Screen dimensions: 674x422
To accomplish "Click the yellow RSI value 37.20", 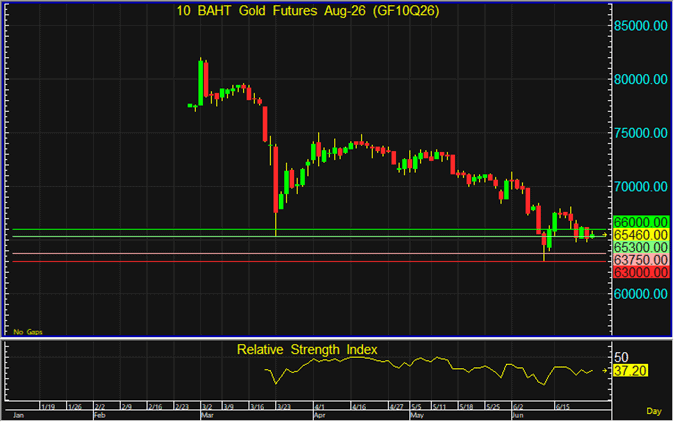I will (630, 371).
